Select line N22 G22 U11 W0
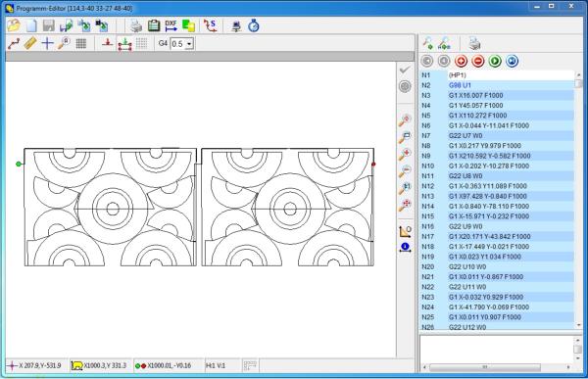The width and height of the screenshot is (588, 379). point(497,287)
